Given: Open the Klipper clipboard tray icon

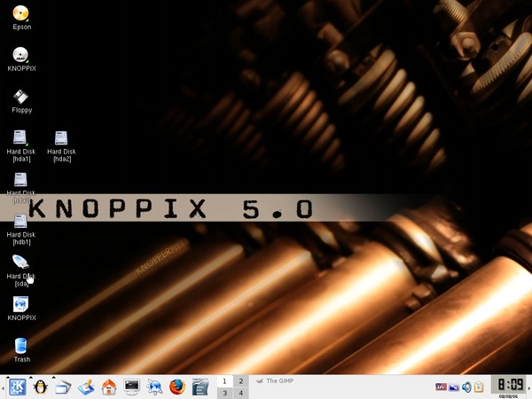Looking at the screenshot, I should coord(479,387).
